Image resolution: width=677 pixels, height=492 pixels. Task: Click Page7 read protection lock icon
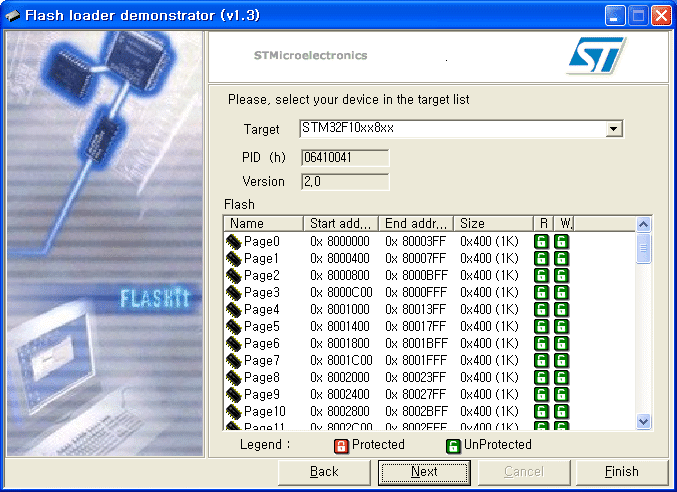pos(541,360)
